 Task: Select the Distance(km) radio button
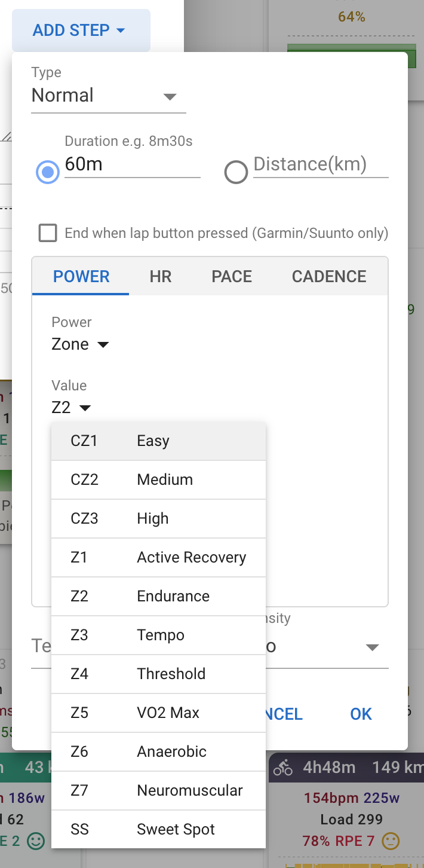click(x=236, y=173)
